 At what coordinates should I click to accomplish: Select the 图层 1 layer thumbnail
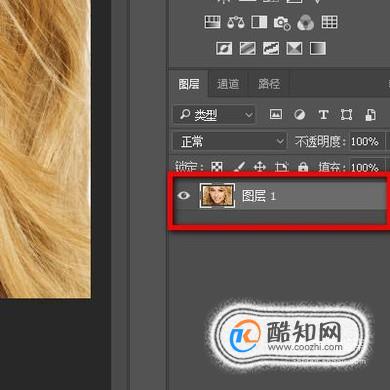(217, 196)
